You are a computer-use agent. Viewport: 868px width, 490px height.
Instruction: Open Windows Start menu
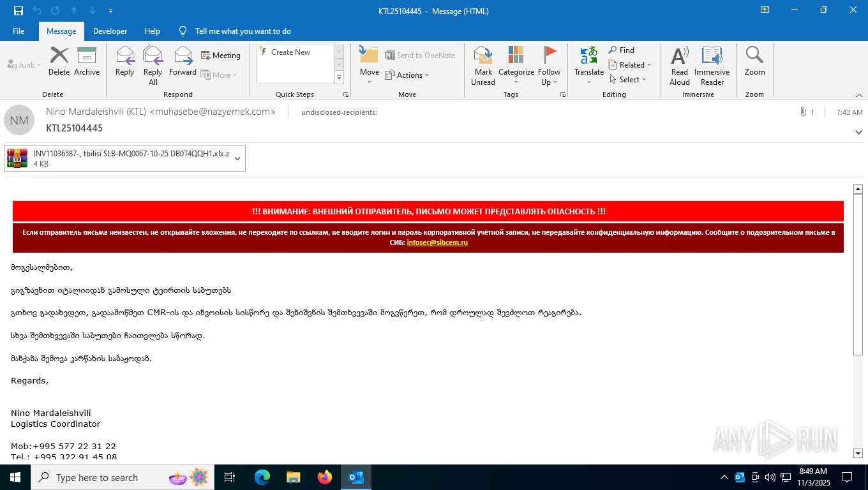[x=15, y=477]
